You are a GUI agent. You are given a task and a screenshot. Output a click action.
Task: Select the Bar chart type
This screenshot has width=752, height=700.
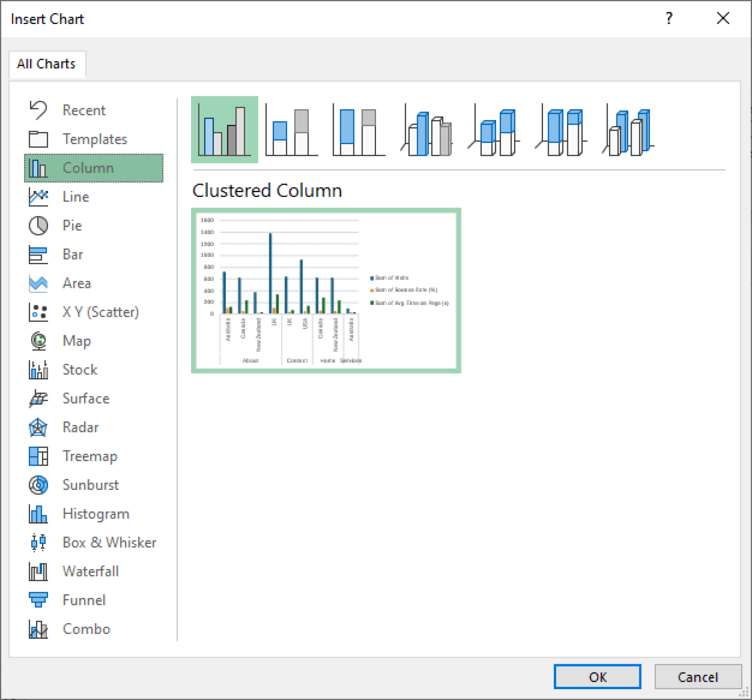[x=73, y=255]
